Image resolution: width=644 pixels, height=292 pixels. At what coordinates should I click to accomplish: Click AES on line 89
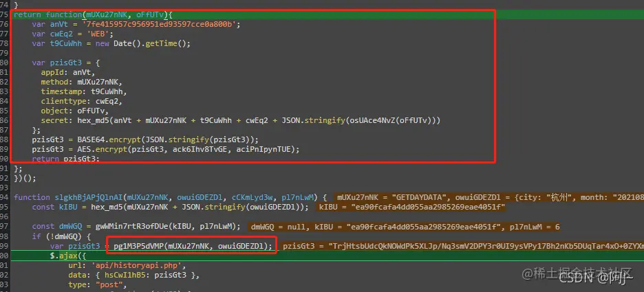tap(83, 149)
